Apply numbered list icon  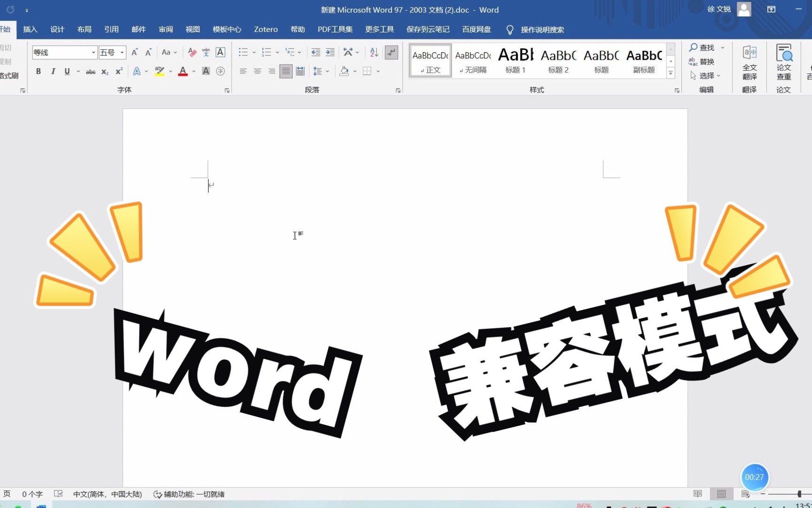coord(266,52)
